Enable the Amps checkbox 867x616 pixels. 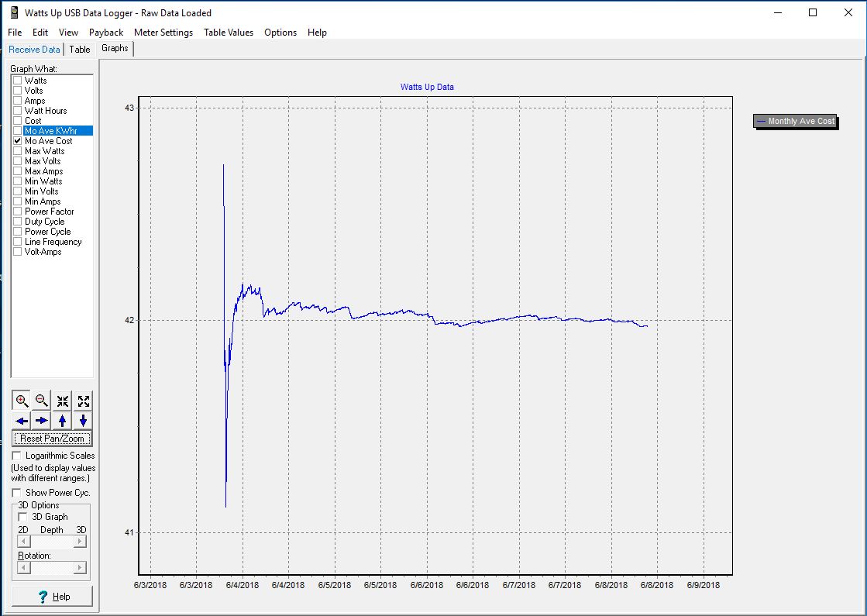point(18,101)
